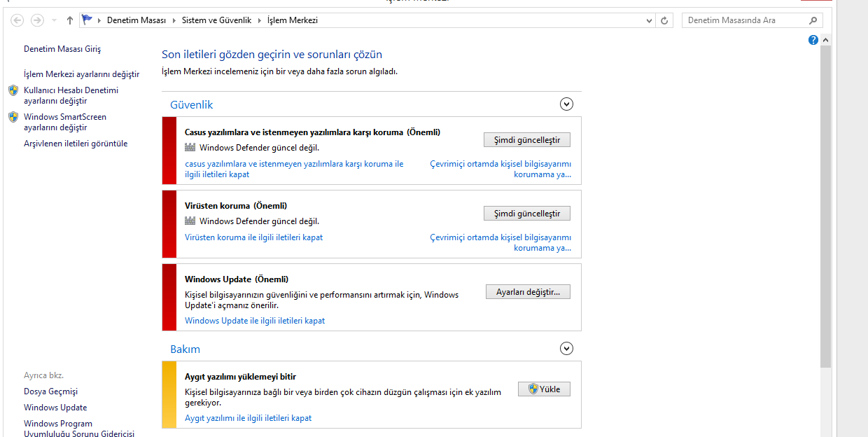
Task: Click the vertical scrollbar thumb
Action: pos(825,207)
